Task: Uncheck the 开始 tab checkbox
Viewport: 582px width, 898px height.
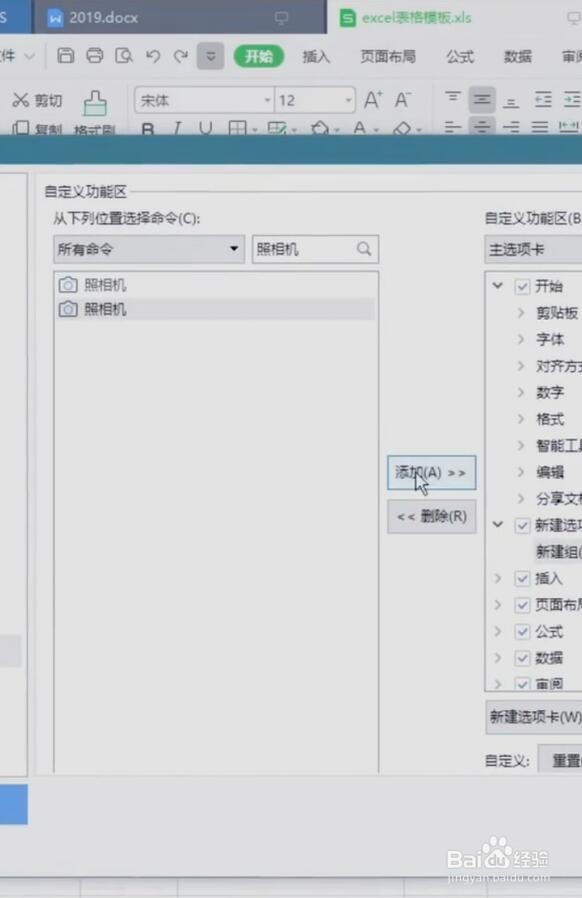Action: pos(522,286)
